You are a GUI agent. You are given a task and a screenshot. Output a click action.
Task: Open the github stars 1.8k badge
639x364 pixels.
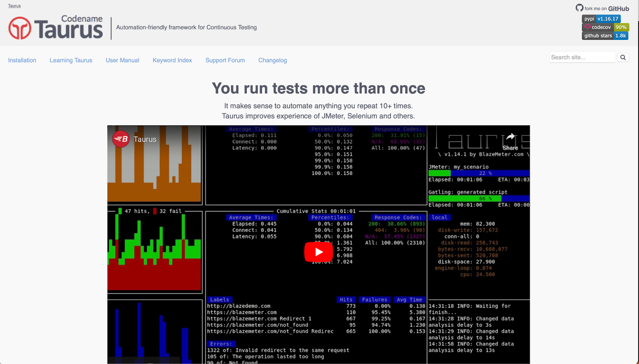pos(605,36)
